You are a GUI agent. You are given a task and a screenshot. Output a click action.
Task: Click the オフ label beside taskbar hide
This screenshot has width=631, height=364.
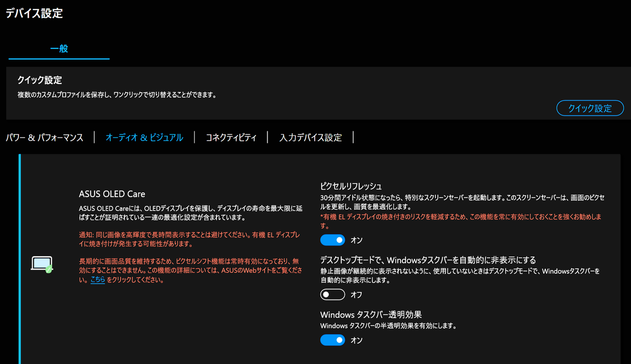(x=355, y=295)
